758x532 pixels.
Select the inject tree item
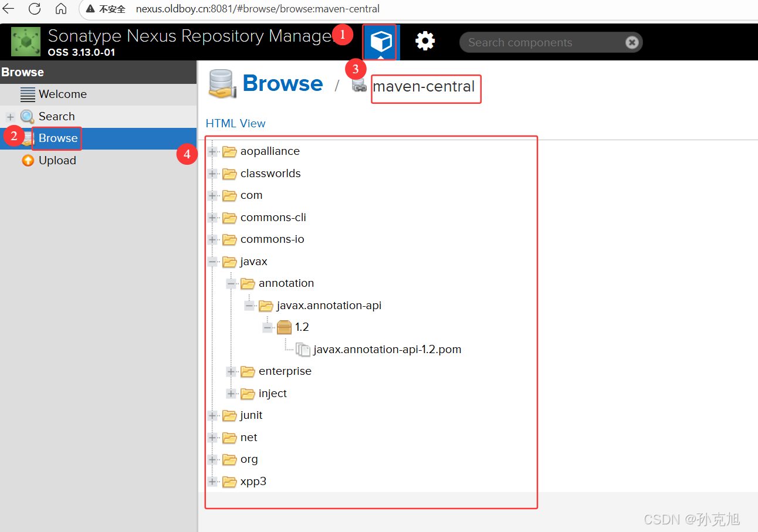click(x=273, y=394)
